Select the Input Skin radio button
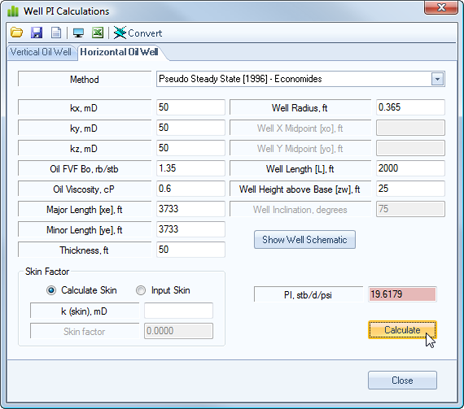 [x=141, y=290]
